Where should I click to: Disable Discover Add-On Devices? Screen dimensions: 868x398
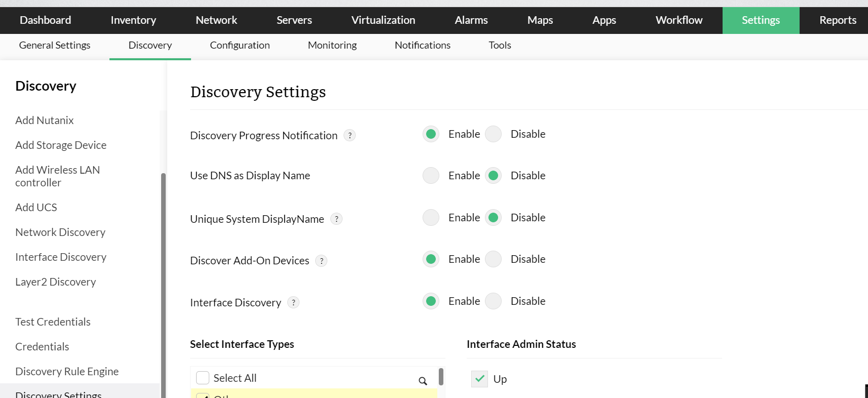(x=493, y=259)
